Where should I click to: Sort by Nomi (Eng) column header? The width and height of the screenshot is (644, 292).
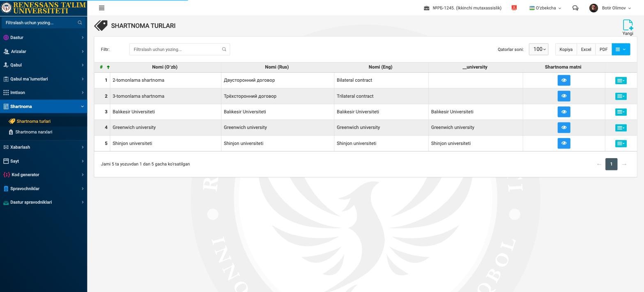[380, 67]
